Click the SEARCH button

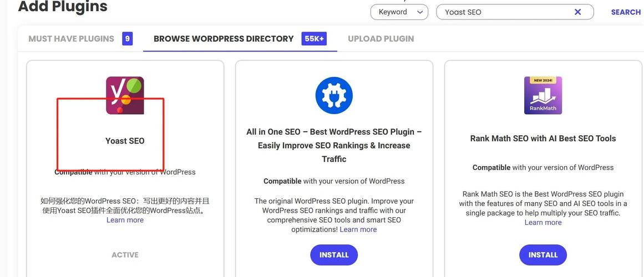coord(626,12)
